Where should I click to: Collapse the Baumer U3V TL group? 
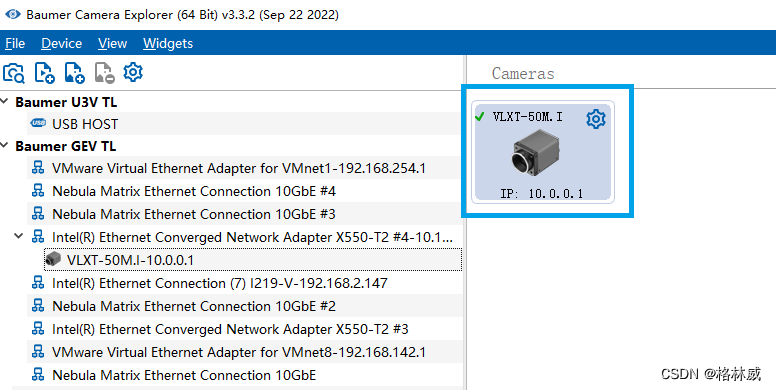(x=4, y=101)
